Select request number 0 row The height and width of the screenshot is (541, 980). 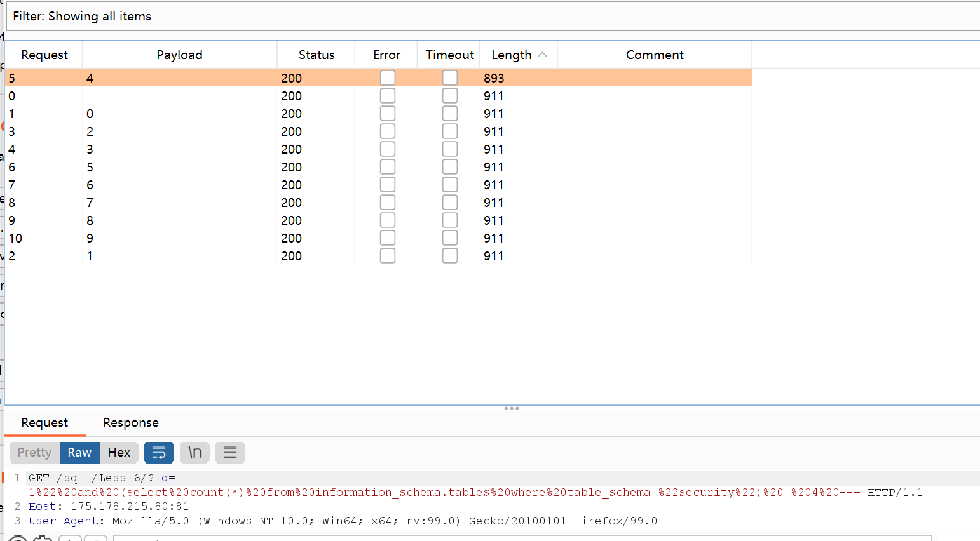pos(379,96)
